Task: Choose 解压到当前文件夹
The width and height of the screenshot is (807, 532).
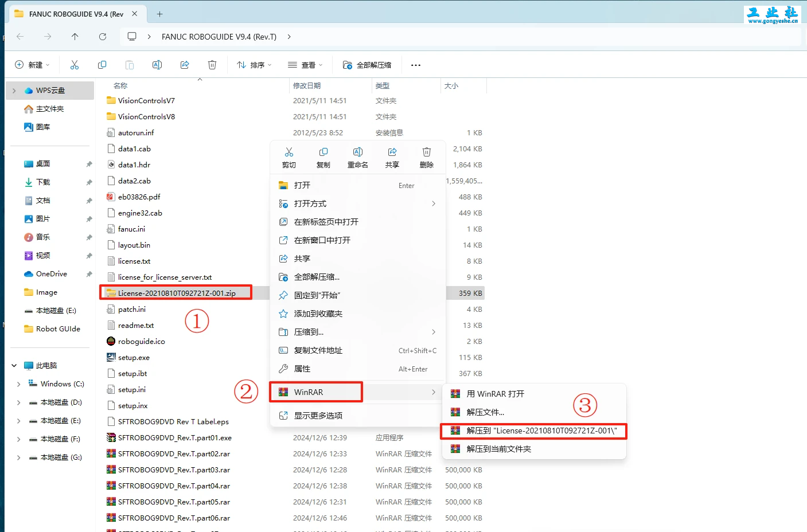Action: click(x=534, y=449)
